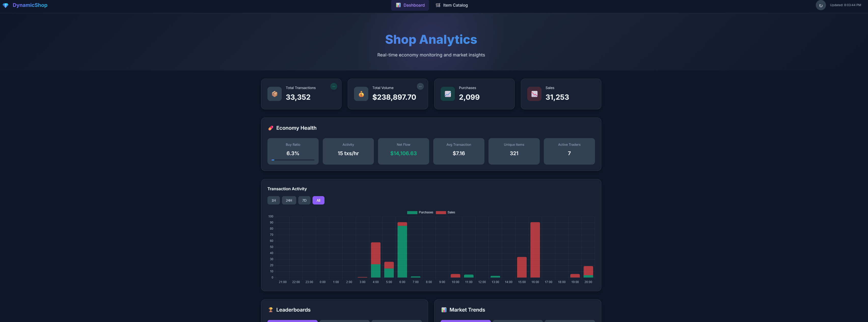Go to the Item Catalog tab
This screenshot has height=322, width=868.
[x=452, y=5]
